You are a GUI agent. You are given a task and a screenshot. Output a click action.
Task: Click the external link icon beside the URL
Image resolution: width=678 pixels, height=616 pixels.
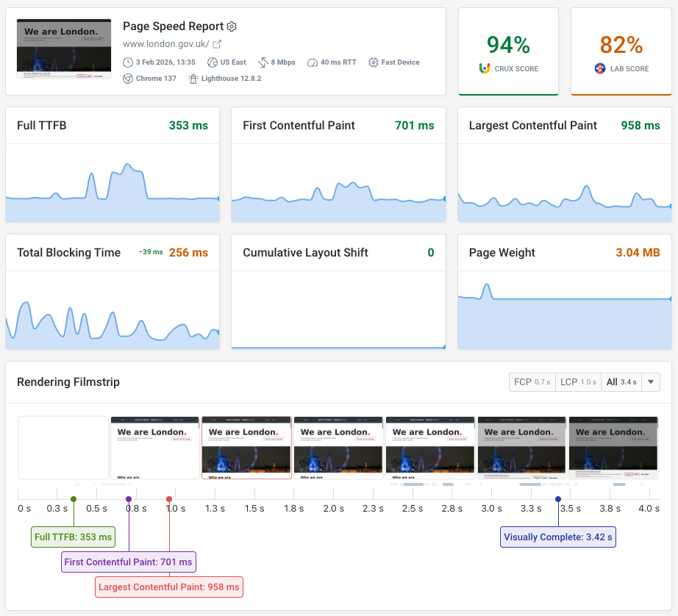pos(216,43)
